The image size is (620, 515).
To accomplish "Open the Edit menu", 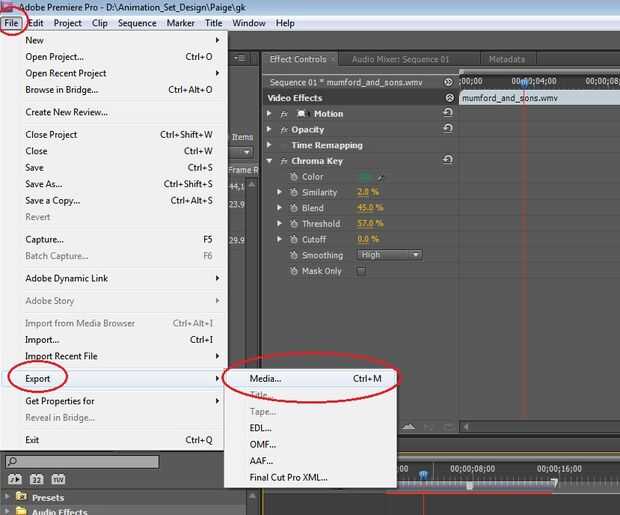I will point(36,23).
